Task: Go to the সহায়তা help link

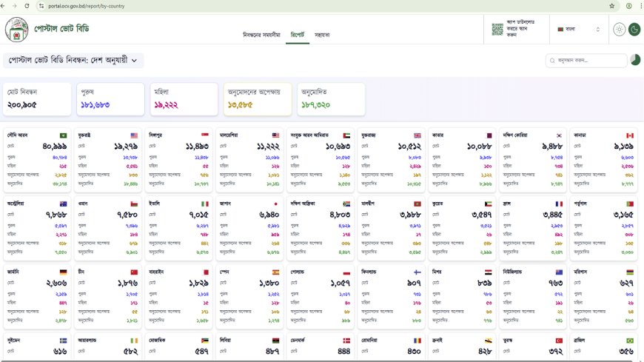Action: (x=322, y=35)
